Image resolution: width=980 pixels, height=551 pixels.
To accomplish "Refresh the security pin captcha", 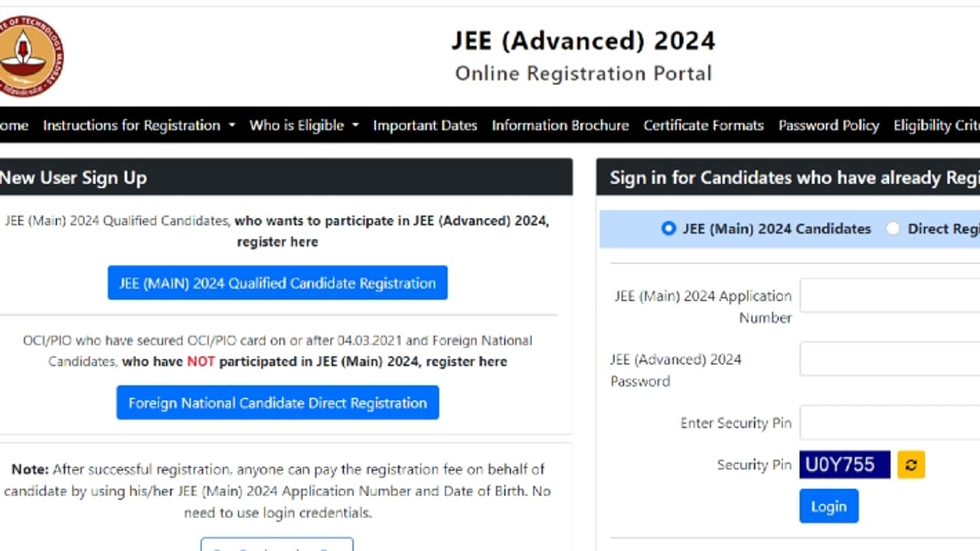I will pos(911,465).
